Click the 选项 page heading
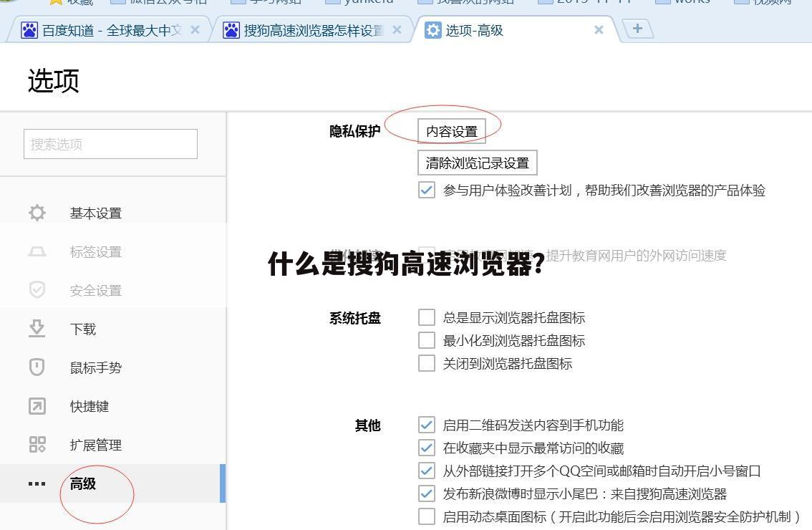The height and width of the screenshot is (530, 812). (53, 81)
